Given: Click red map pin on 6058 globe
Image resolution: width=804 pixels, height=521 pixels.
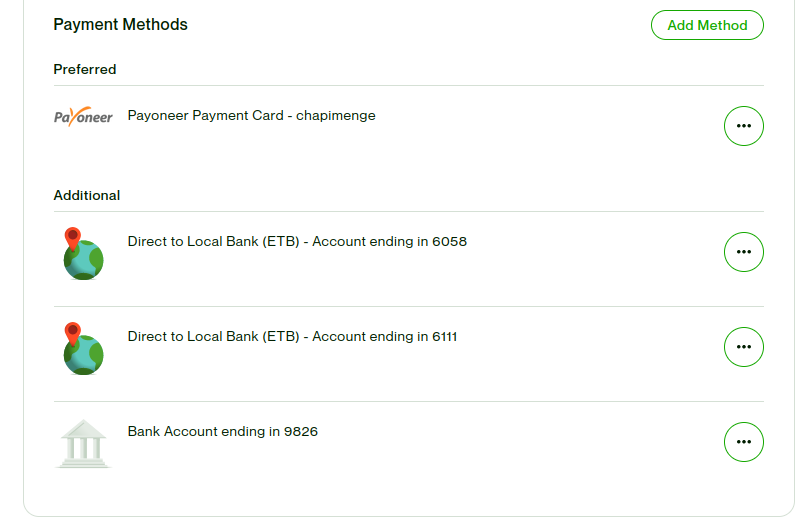Looking at the screenshot, I should pos(72,238).
